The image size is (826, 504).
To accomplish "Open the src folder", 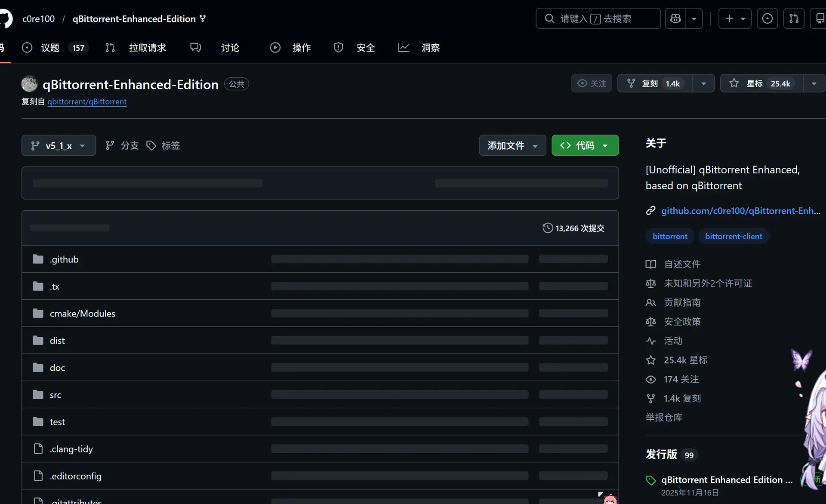I will point(55,395).
